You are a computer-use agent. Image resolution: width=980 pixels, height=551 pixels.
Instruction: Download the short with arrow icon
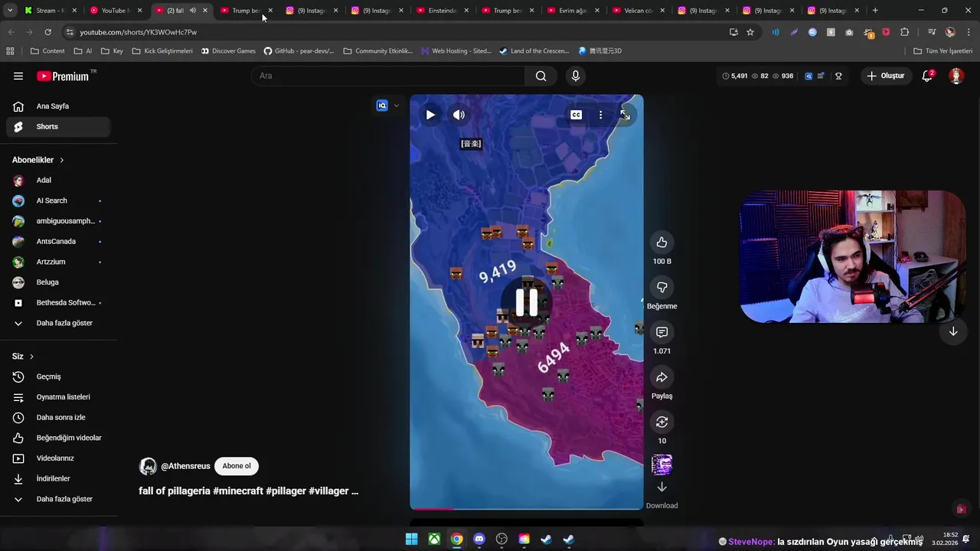661,487
